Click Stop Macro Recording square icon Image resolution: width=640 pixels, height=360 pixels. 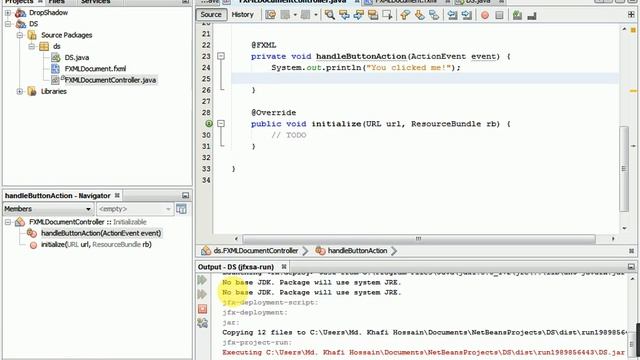coord(499,16)
